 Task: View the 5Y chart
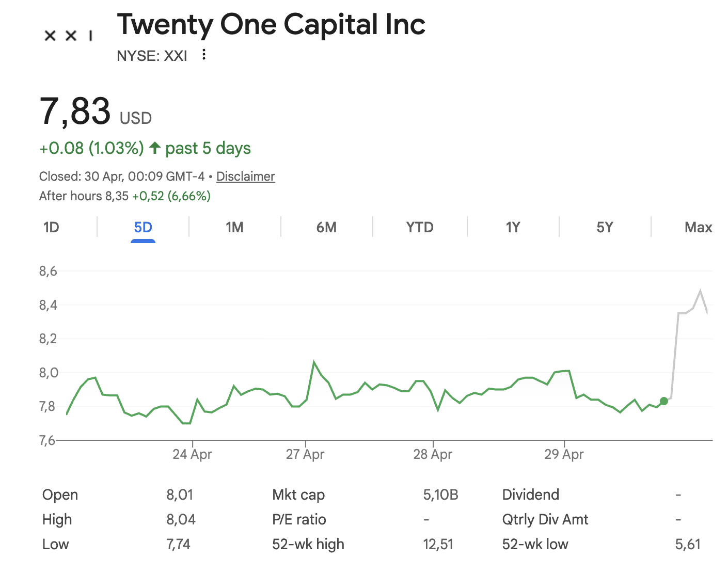[x=605, y=227]
